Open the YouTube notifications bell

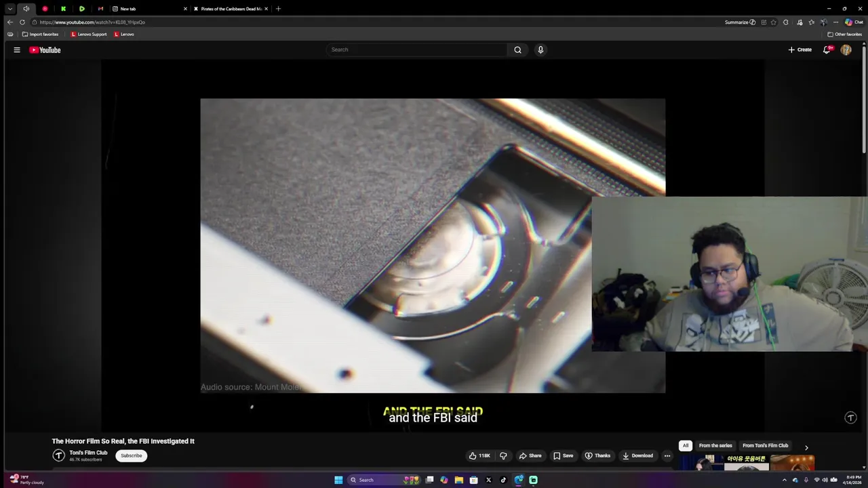pos(827,49)
